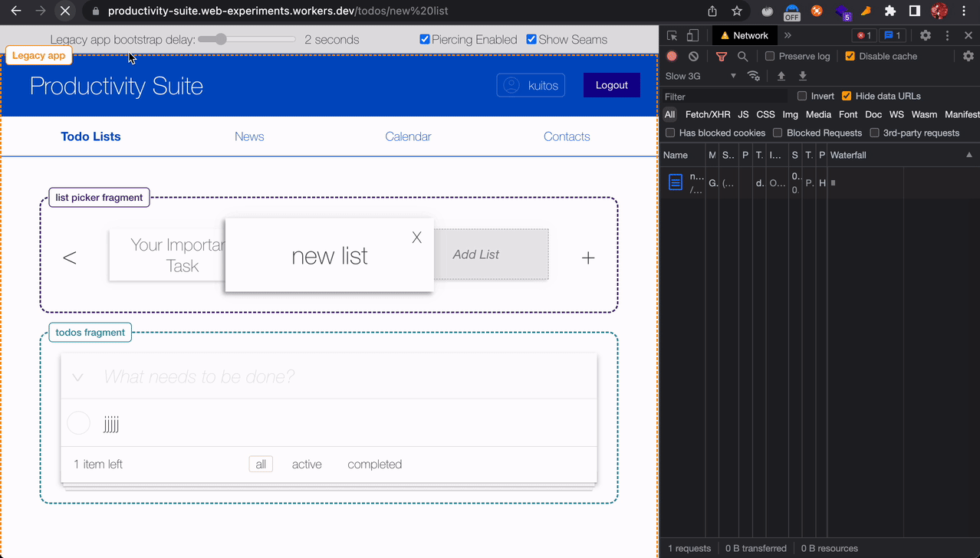The height and width of the screenshot is (558, 980).
Task: Check the 3rd-party requests checkbox
Action: tap(874, 133)
